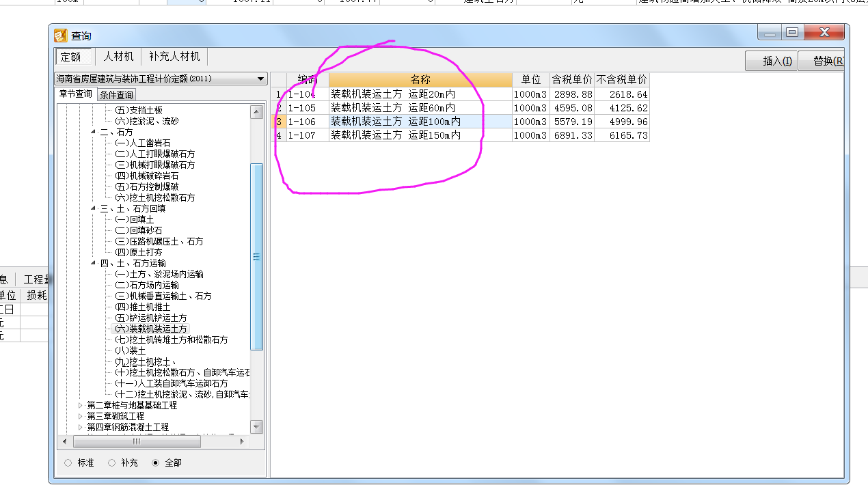Click price cell 5579.19

[x=572, y=122]
